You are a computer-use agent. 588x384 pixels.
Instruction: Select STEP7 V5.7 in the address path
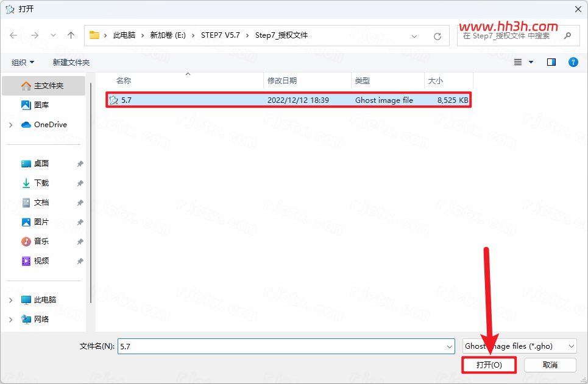tap(220, 35)
